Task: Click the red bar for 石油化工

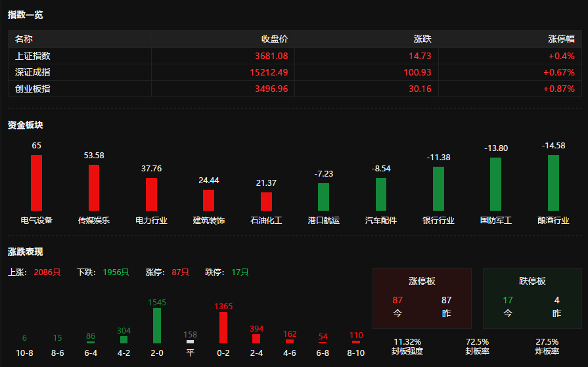Action: click(x=266, y=202)
